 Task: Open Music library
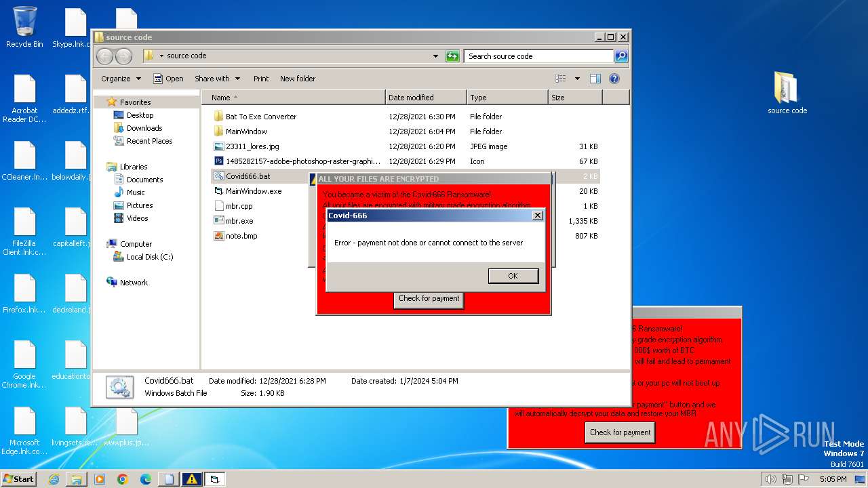[136, 192]
